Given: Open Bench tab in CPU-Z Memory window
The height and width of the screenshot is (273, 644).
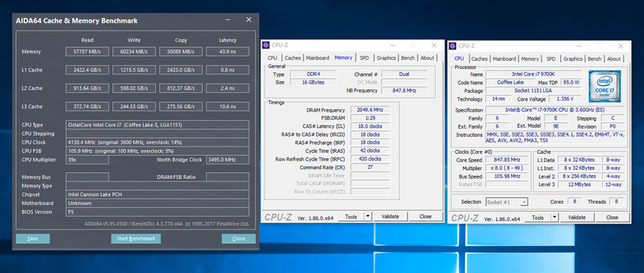Looking at the screenshot, I should [408, 58].
